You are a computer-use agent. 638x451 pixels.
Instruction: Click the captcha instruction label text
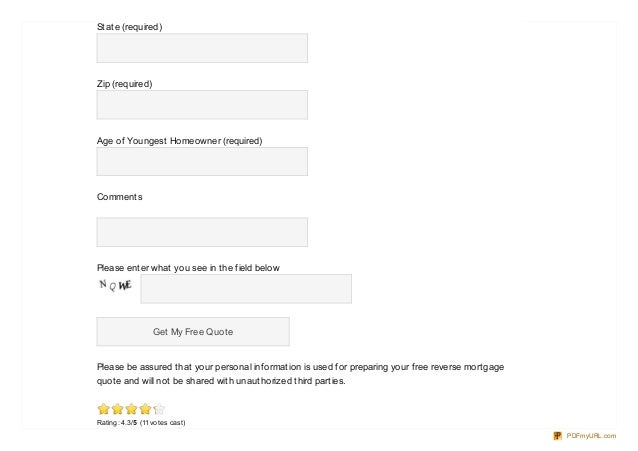click(188, 268)
